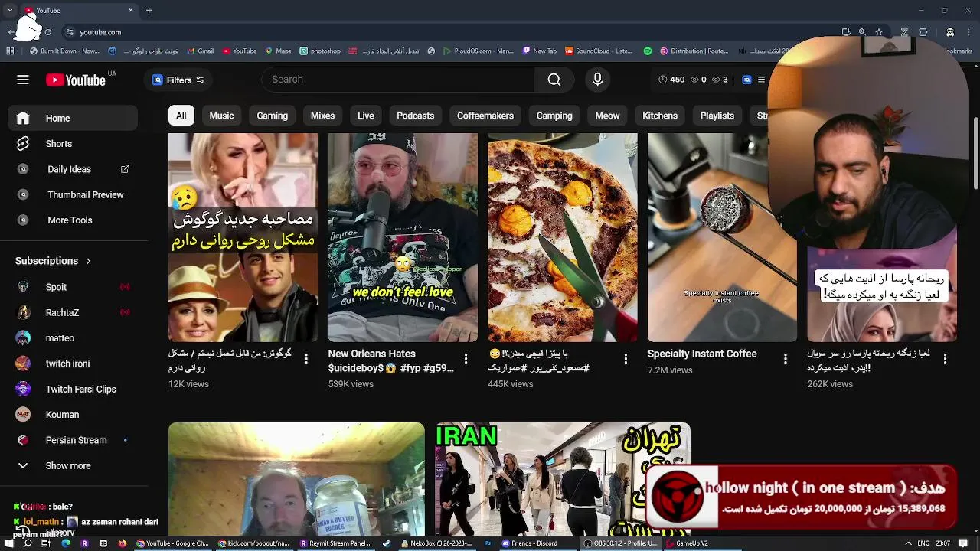Image resolution: width=980 pixels, height=551 pixels.
Task: Click the search magnifier button
Action: click(x=554, y=80)
